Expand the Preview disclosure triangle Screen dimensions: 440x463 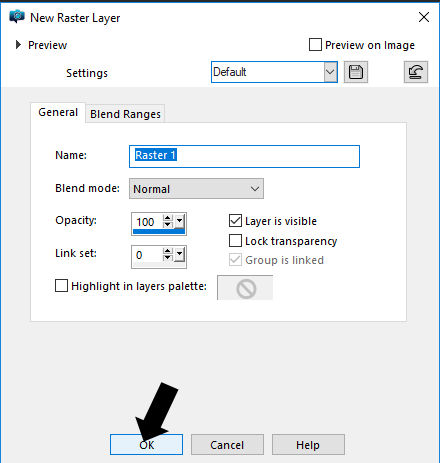(18, 45)
